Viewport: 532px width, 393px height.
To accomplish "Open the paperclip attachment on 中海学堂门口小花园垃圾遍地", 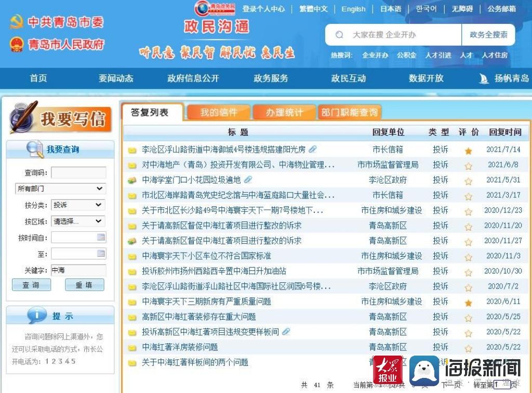I will 248,179.
